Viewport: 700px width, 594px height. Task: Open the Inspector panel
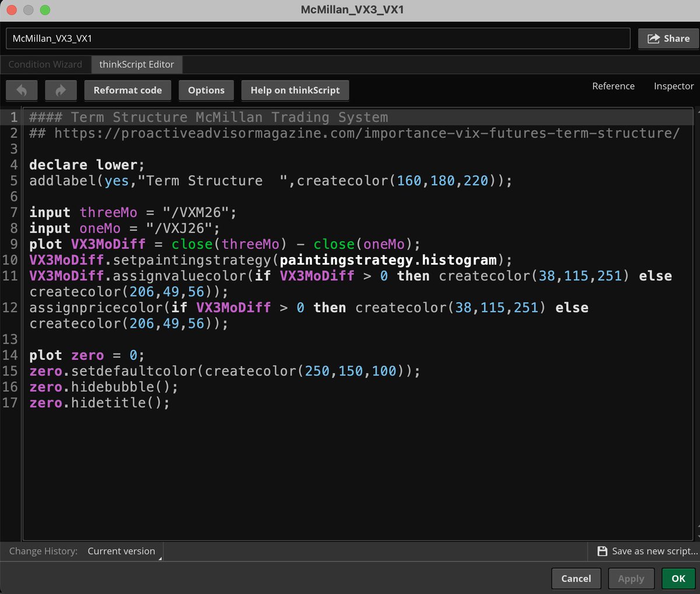pos(674,86)
